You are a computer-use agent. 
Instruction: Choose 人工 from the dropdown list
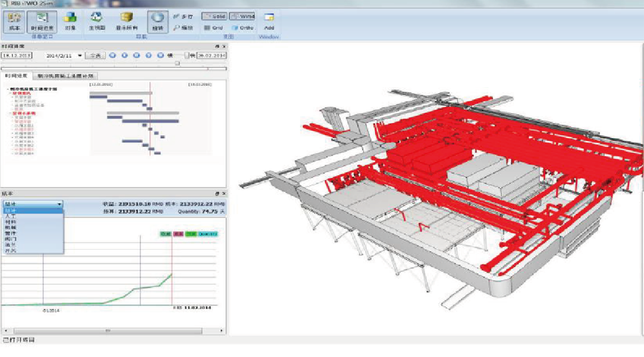tap(9, 216)
